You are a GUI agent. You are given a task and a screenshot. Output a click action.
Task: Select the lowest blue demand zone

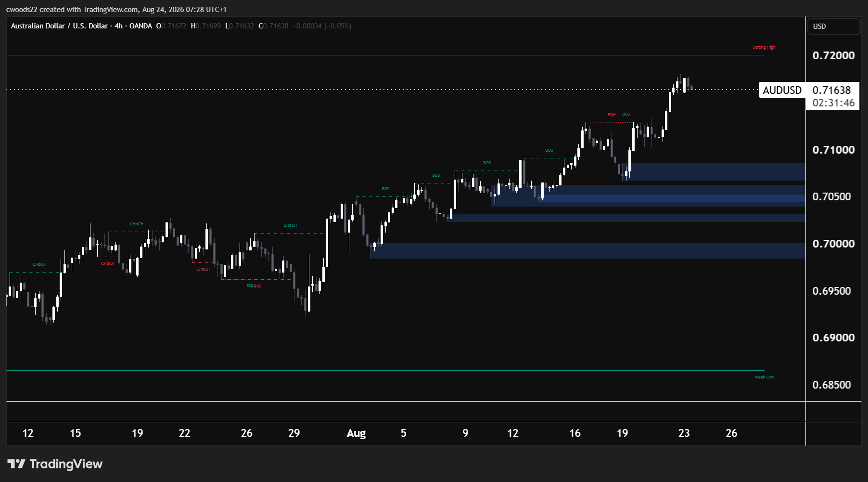click(587, 251)
